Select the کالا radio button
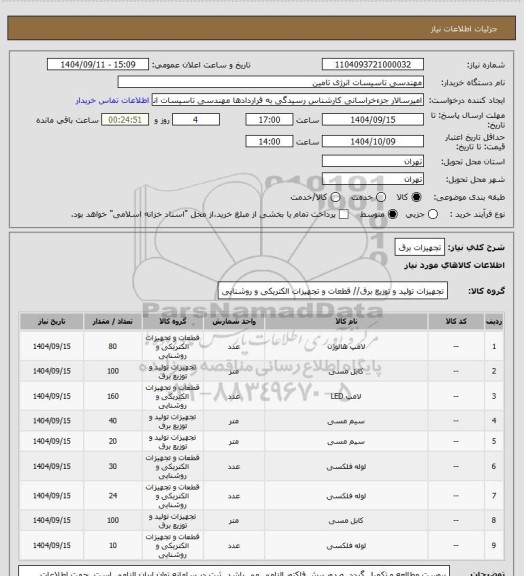This screenshot has width=524, height=576. 416,197
